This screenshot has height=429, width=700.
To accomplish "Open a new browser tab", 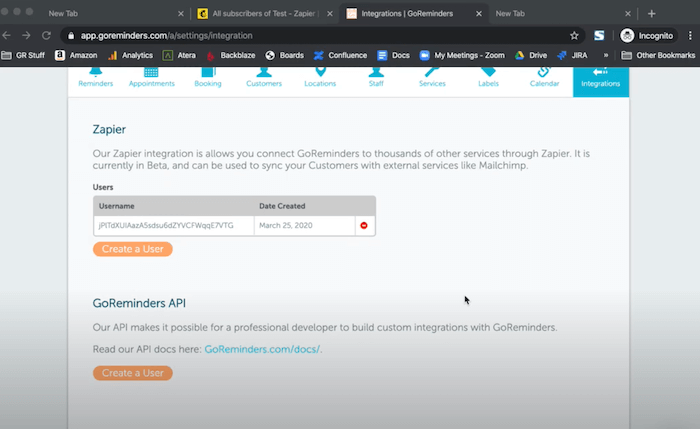I will 652,14.
